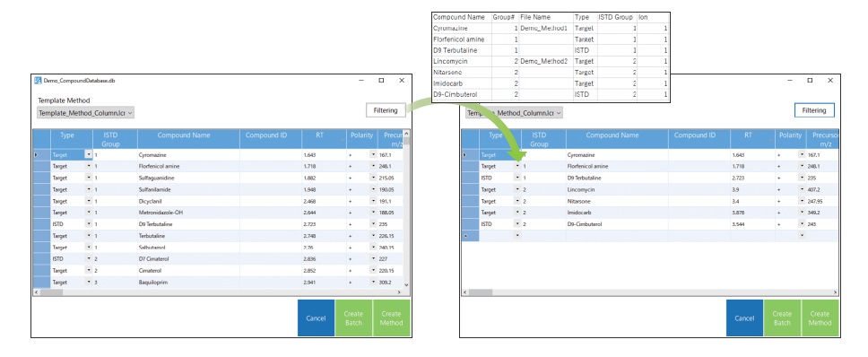868x357 pixels.
Task: Click horizontal scrollbar left arrow in right window
Action: point(465,292)
